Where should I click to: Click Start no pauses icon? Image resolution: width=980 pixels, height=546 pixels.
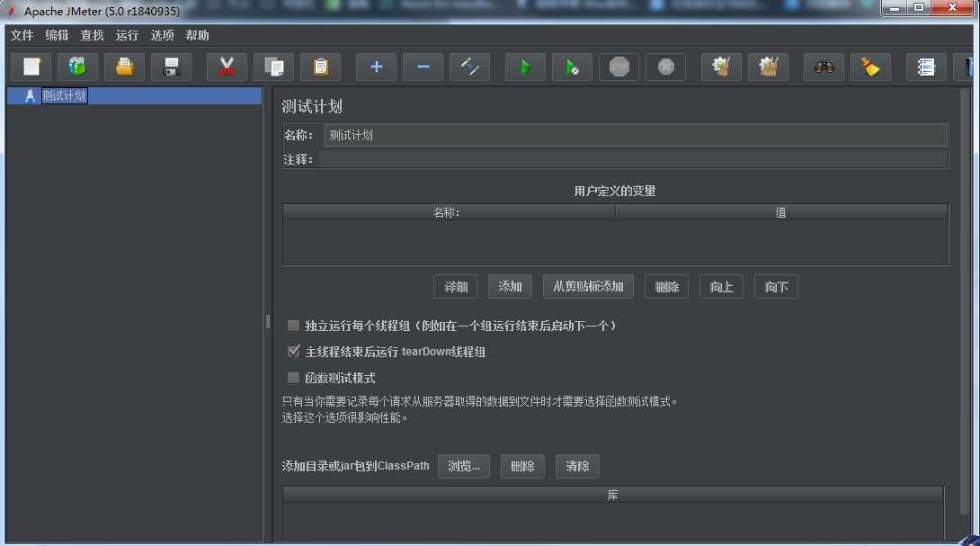point(573,67)
